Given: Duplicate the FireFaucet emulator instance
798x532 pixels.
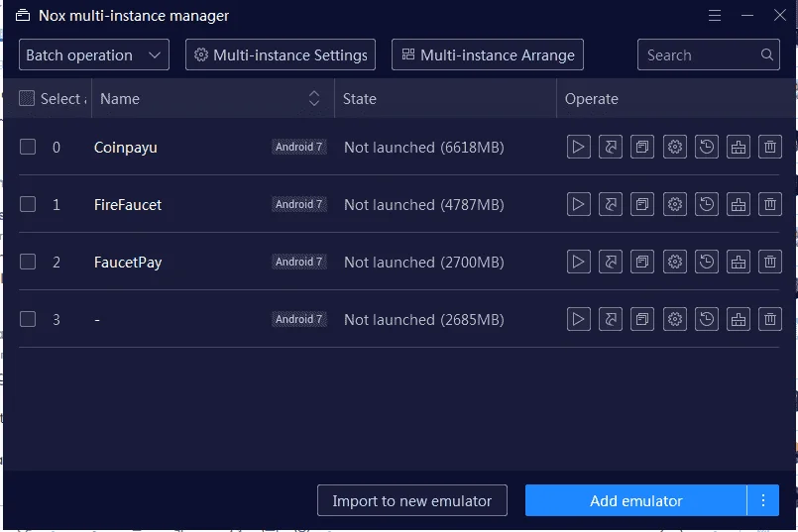Looking at the screenshot, I should [642, 204].
